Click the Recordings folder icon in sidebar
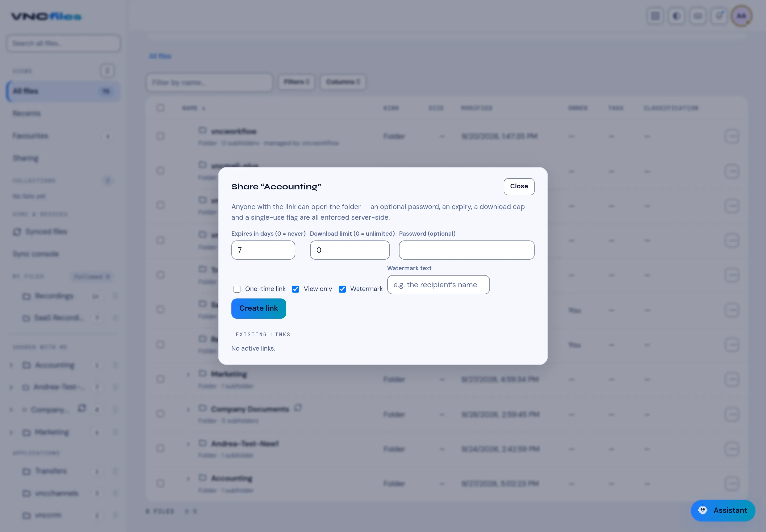This screenshot has height=532, width=766. pos(26,296)
